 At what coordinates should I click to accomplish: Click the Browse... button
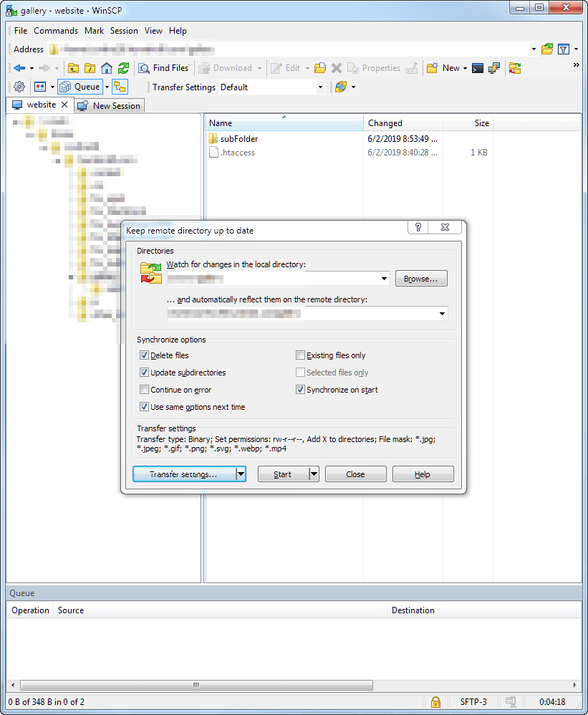[421, 279]
